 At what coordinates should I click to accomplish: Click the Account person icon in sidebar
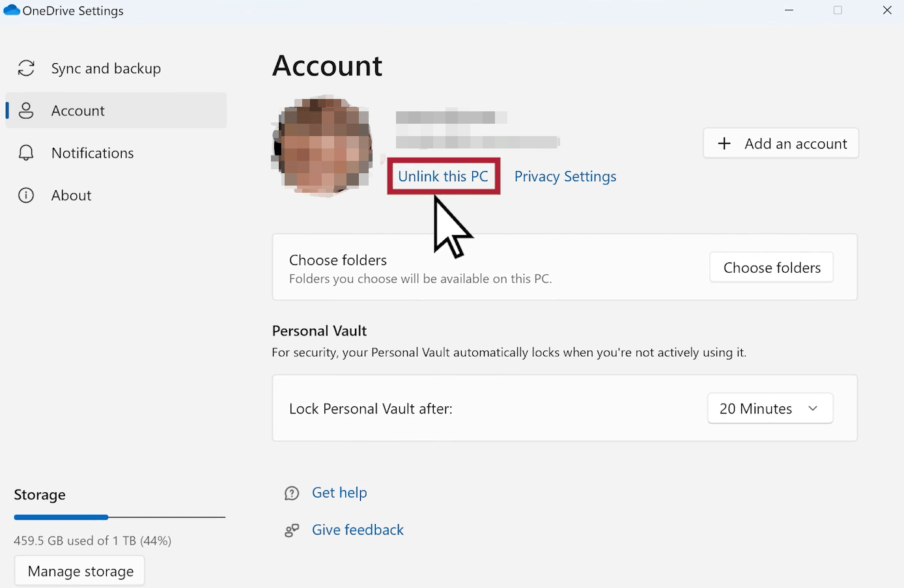pos(26,111)
